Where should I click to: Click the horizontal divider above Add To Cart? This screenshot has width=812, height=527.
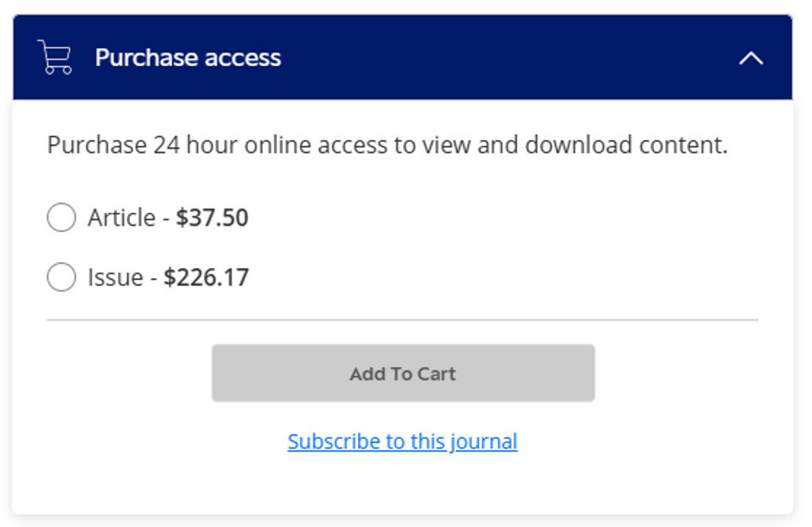pos(402,320)
